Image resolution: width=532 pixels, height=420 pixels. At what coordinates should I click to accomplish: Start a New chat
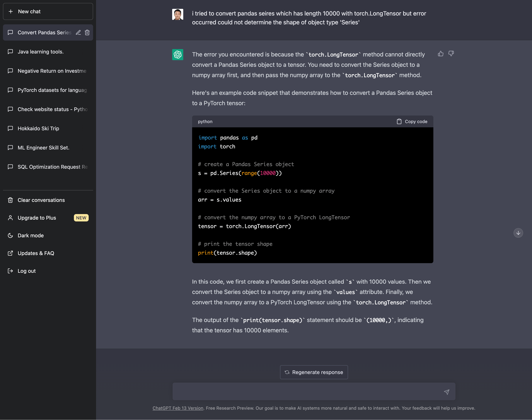pos(48,12)
